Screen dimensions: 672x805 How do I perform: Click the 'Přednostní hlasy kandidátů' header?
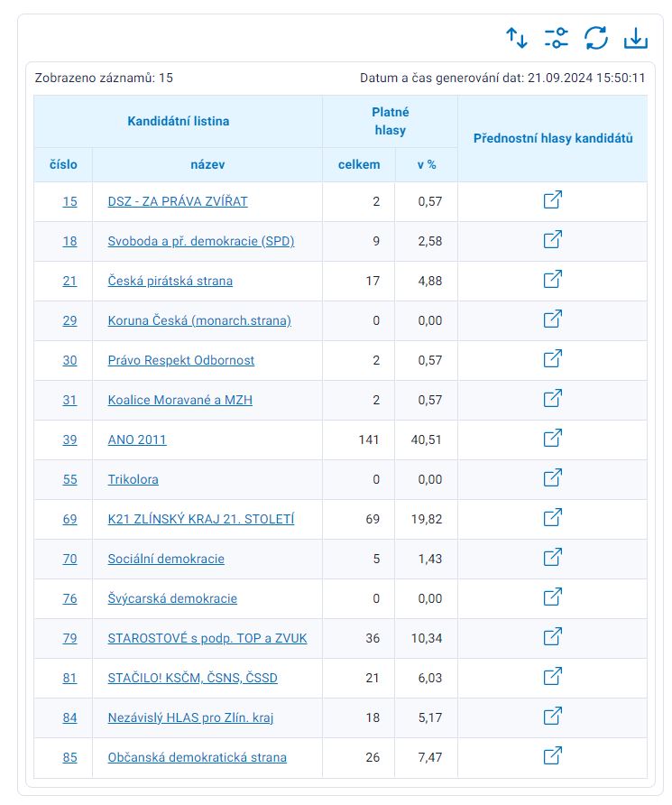coord(553,138)
